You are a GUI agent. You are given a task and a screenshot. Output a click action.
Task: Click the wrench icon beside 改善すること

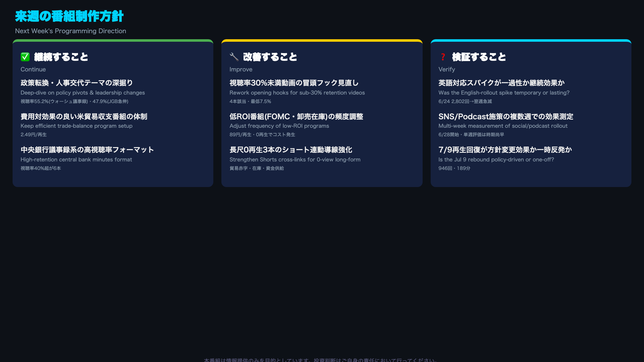click(x=234, y=57)
